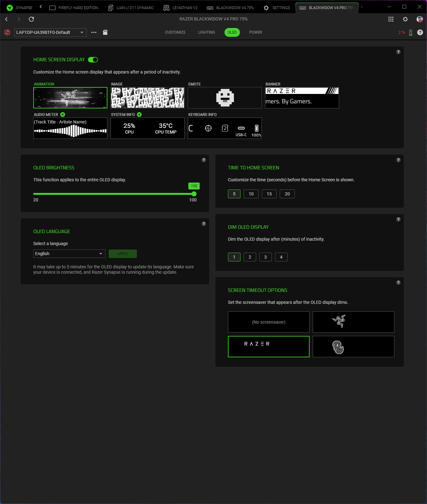This screenshot has height=504, width=427.
Task: Switch to the Customize section
Action: tap(175, 32)
